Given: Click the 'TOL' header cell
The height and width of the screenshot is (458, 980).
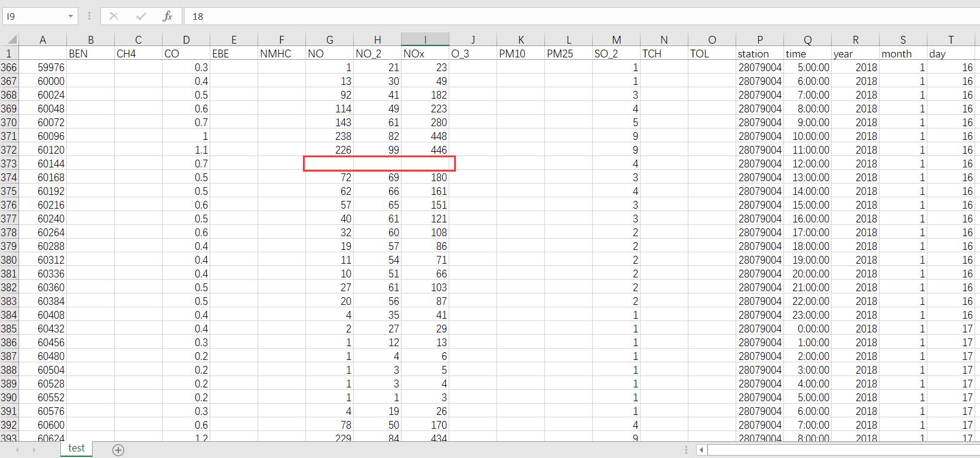Looking at the screenshot, I should point(712,54).
